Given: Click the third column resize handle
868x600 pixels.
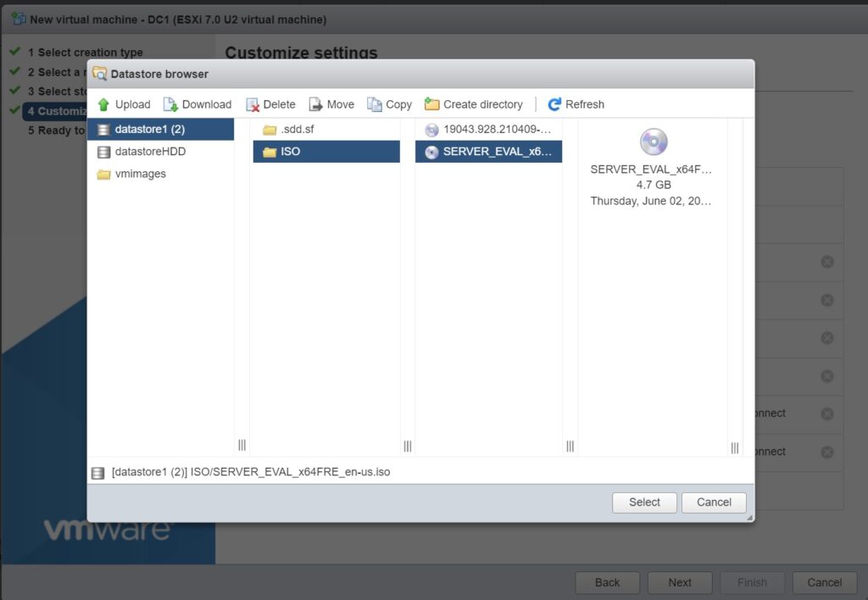Looking at the screenshot, I should [x=570, y=446].
